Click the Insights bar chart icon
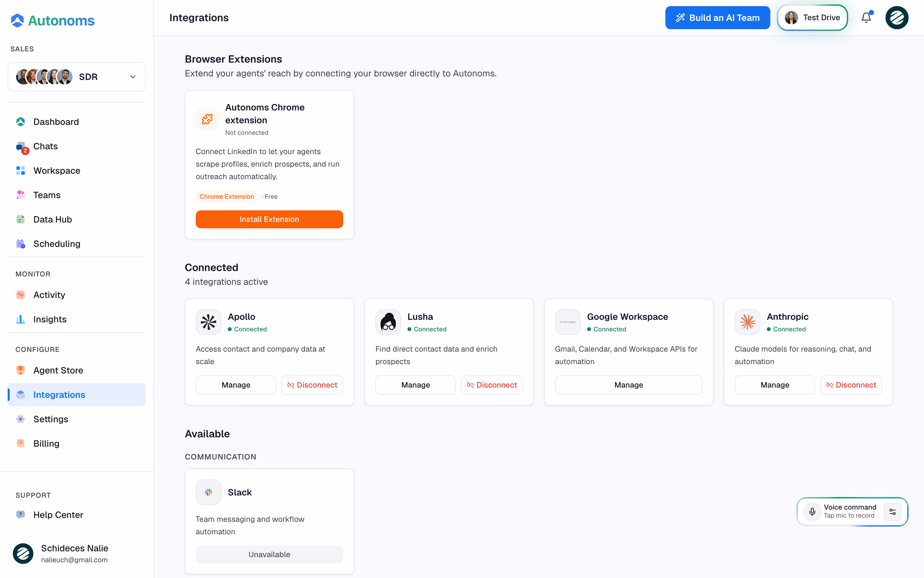 pyautogui.click(x=21, y=319)
